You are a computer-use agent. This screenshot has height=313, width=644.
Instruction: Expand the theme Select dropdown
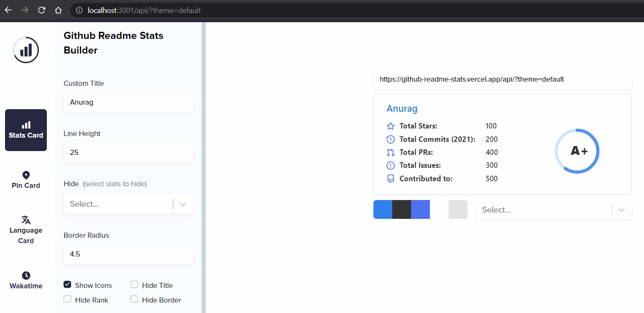[x=544, y=210]
